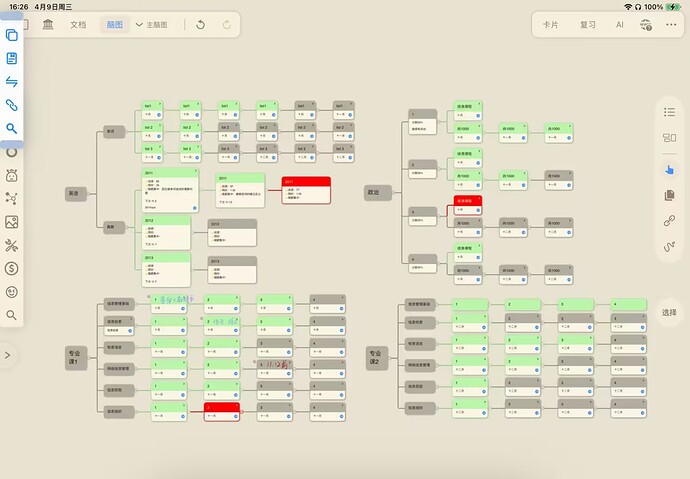Open the library building icon
This screenshot has height=479, width=690.
click(48, 24)
